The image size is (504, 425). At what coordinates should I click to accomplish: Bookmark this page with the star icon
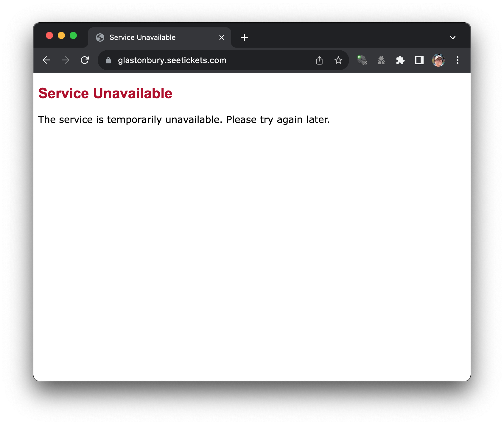coord(338,60)
